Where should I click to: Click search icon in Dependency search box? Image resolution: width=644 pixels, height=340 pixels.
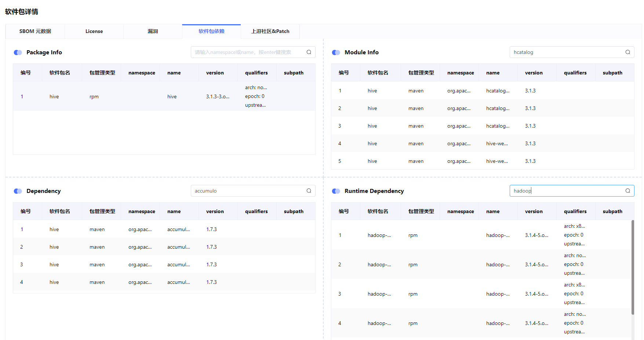tap(309, 191)
